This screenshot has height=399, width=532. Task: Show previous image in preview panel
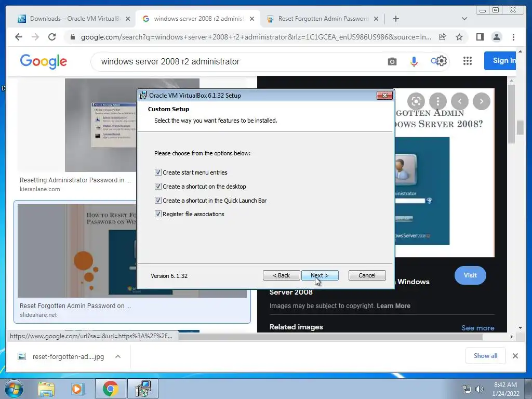460,101
